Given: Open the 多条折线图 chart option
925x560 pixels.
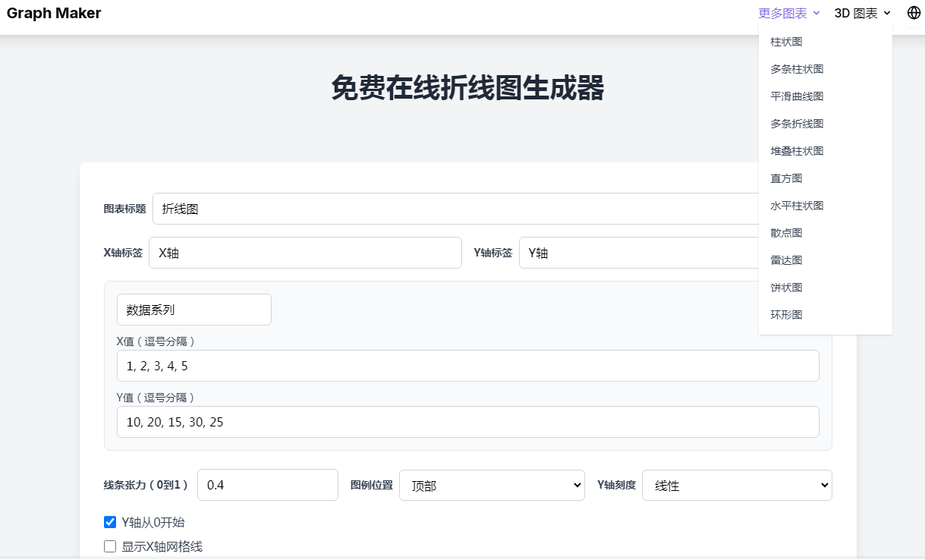Looking at the screenshot, I should pyautogui.click(x=797, y=124).
